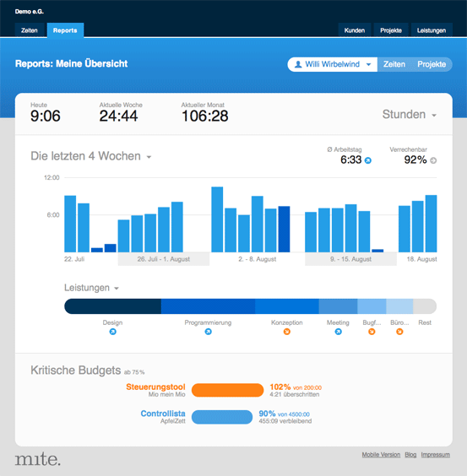The height and width of the screenshot is (476, 467).
Task: Click the mite logo
Action: point(38,458)
